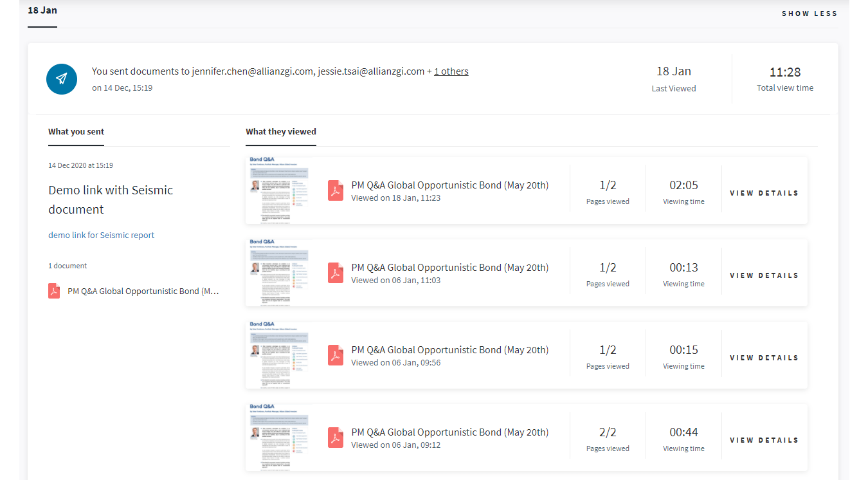
Task: View details for 06 Jan, 11:03 viewing
Action: tap(764, 275)
